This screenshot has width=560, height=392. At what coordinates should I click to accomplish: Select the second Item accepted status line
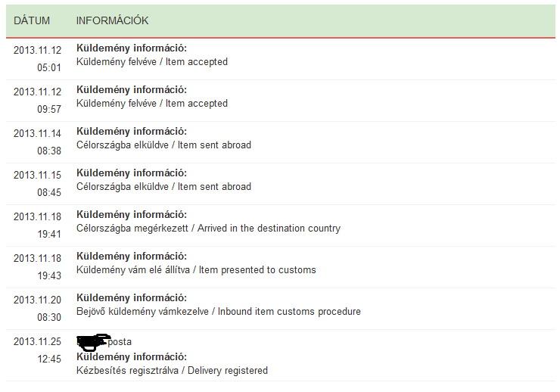[152, 104]
